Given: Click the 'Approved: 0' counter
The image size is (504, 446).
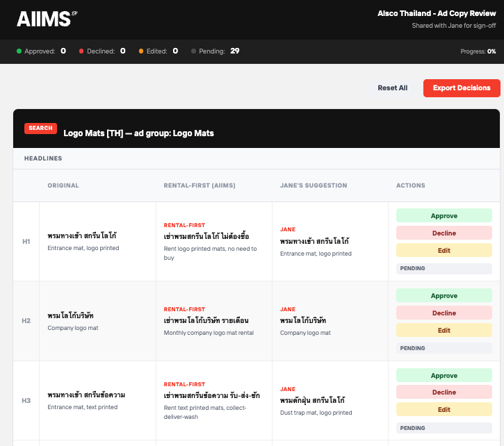Looking at the screenshot, I should tap(41, 51).
